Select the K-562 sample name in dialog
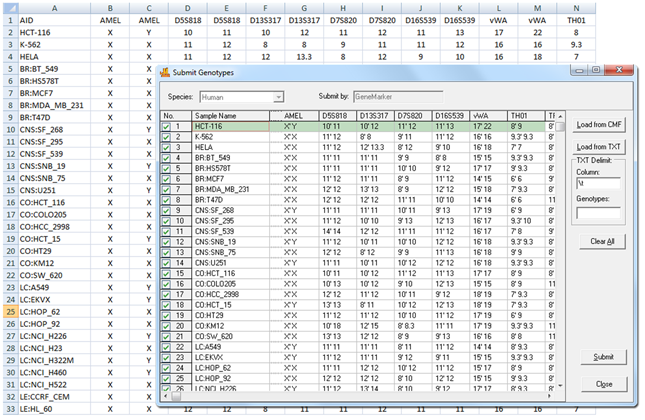The width and height of the screenshot is (645, 420). coord(231,137)
